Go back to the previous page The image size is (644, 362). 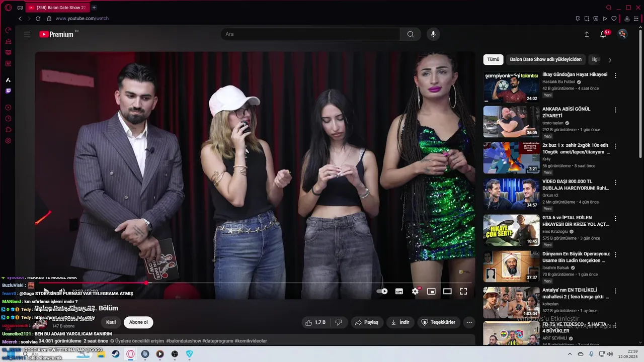[20, 19]
